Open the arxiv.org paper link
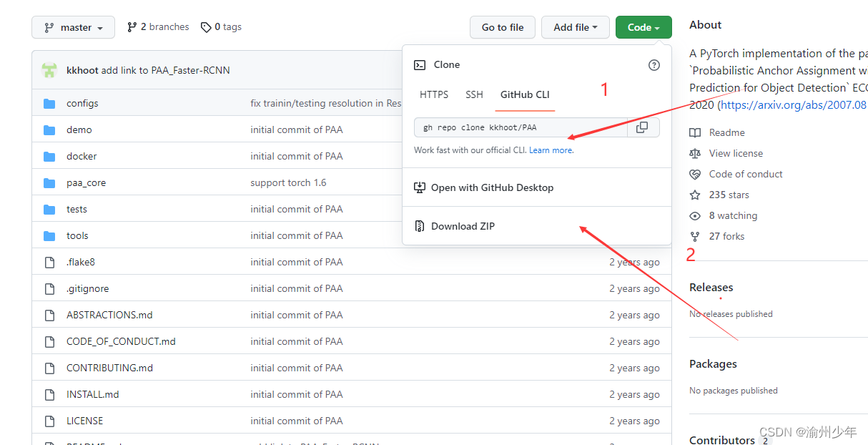868x445 pixels. click(x=794, y=104)
